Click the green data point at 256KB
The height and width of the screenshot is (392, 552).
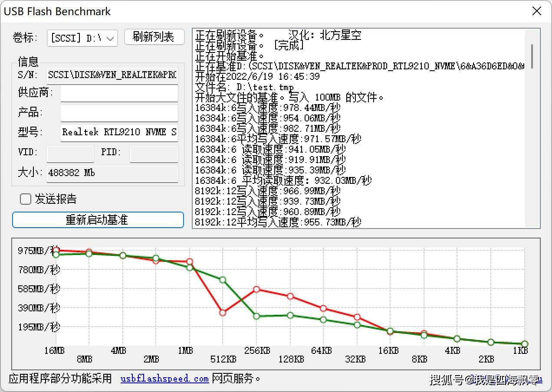point(256,316)
